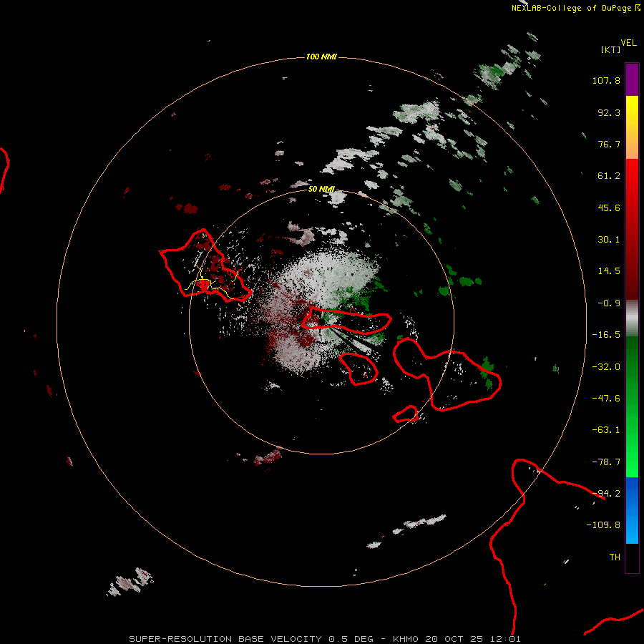Viewport: 644px width, 644px height.
Task: Pick the red segment of the velocity color bar
Action: point(632,229)
